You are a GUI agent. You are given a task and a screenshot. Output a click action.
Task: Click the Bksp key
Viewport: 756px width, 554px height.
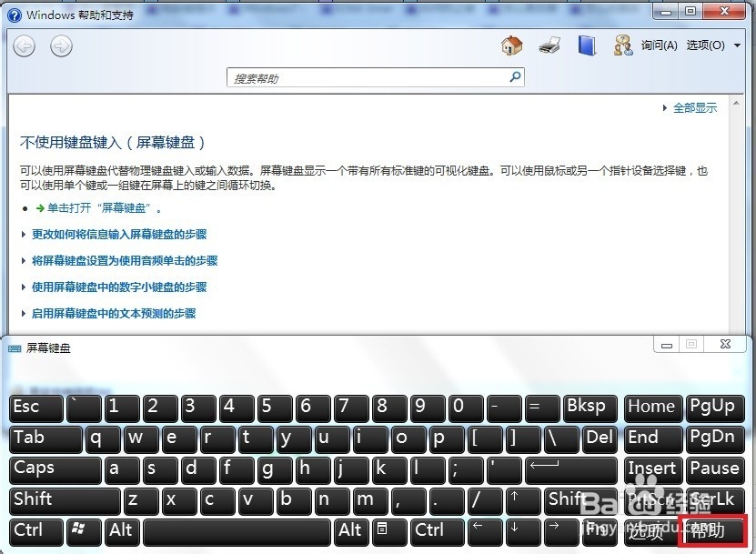click(590, 408)
